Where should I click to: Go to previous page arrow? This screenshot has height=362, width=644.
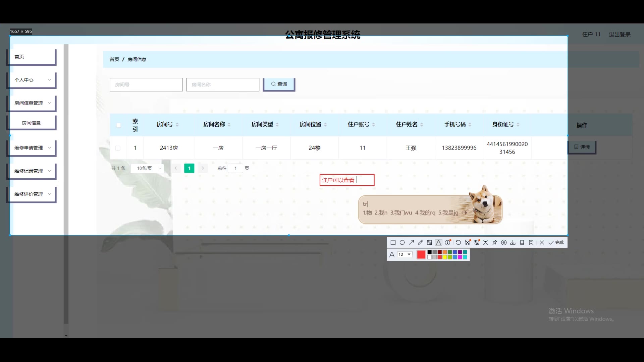(176, 168)
